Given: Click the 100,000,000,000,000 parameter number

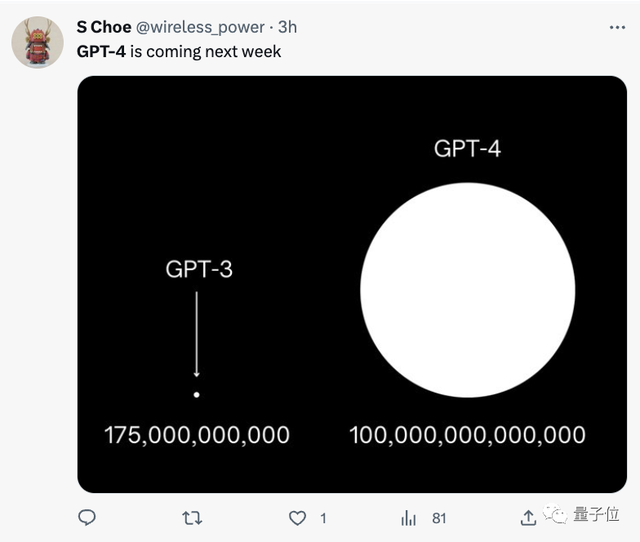Looking at the screenshot, I should (x=467, y=435).
